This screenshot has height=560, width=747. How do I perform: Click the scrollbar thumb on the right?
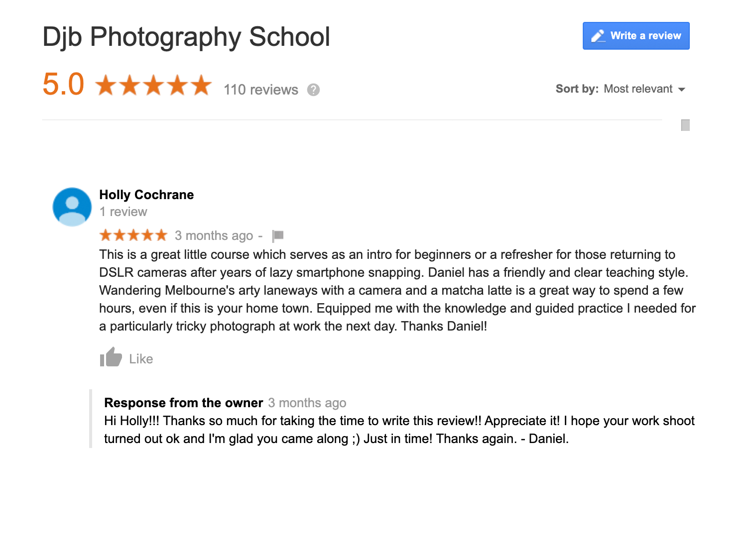coord(685,125)
